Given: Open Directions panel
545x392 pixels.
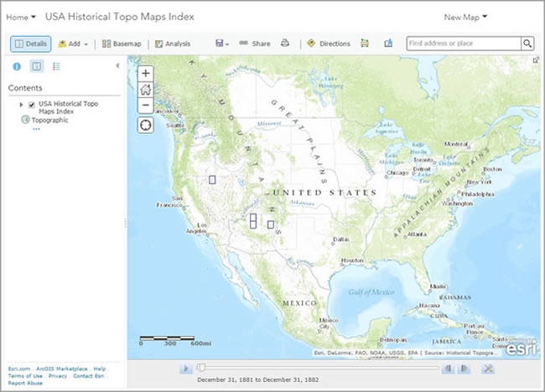Looking at the screenshot, I should click(x=329, y=44).
